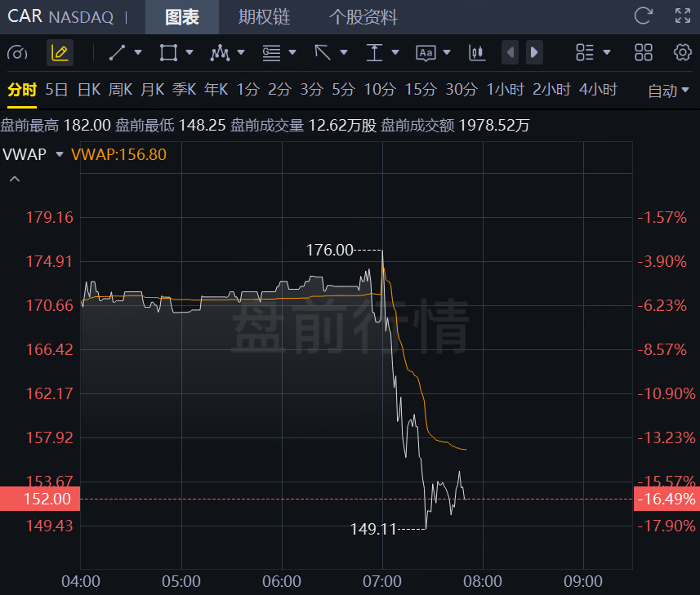Click the four-grid layout icon

[x=644, y=52]
